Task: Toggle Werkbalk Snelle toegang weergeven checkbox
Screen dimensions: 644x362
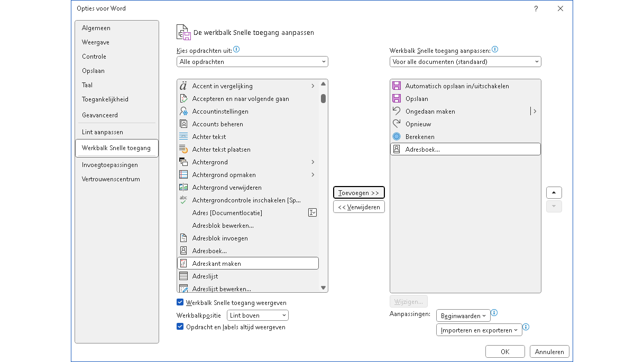Action: 180,303
